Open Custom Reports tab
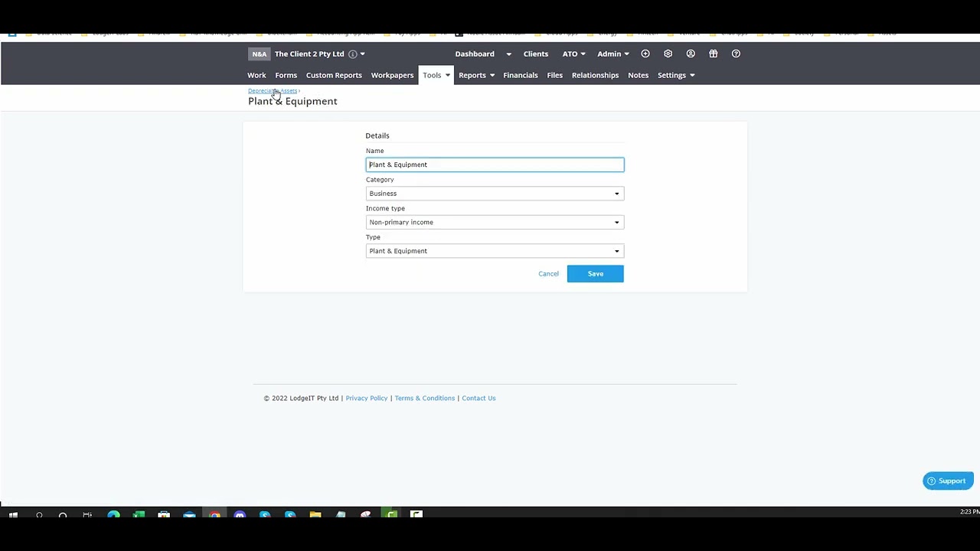Image resolution: width=980 pixels, height=551 pixels. click(x=334, y=75)
